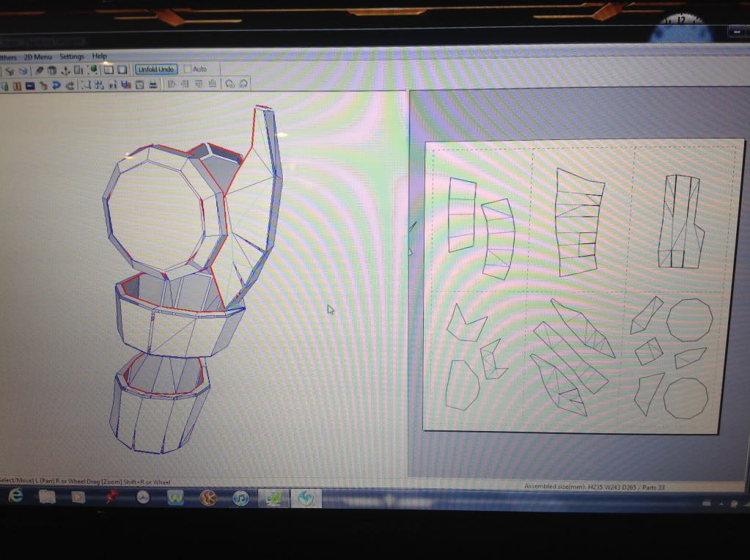Open Internet Explorer from the taskbar
This screenshot has height=560, width=750.
click(x=15, y=495)
